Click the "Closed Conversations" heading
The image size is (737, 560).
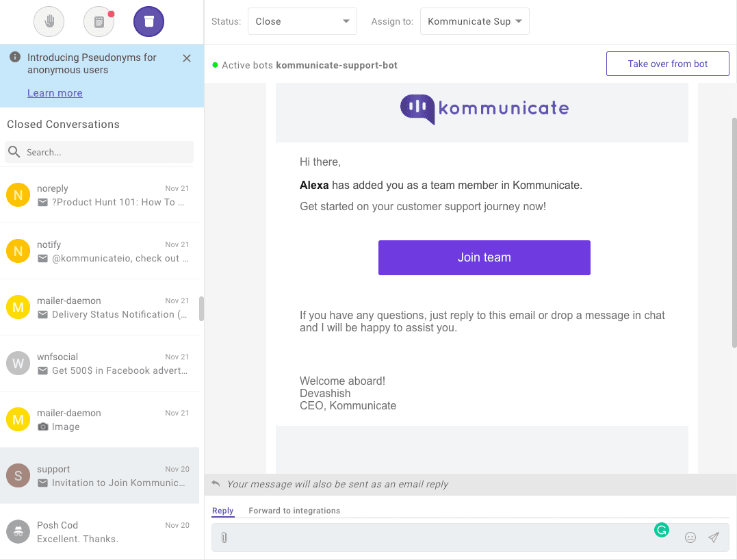point(63,124)
